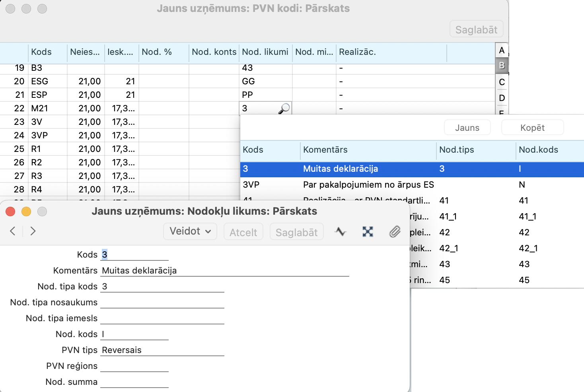Switch to tab A in the side strip

tap(502, 50)
